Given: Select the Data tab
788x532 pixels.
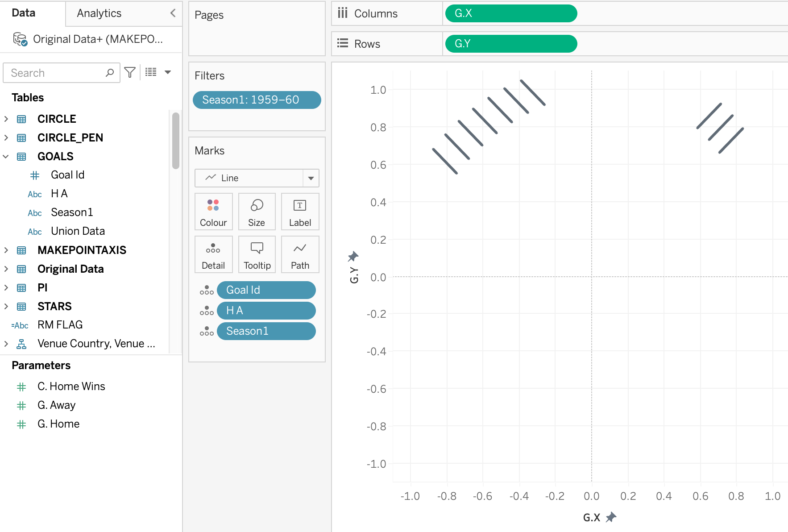Looking at the screenshot, I should click(x=24, y=13).
